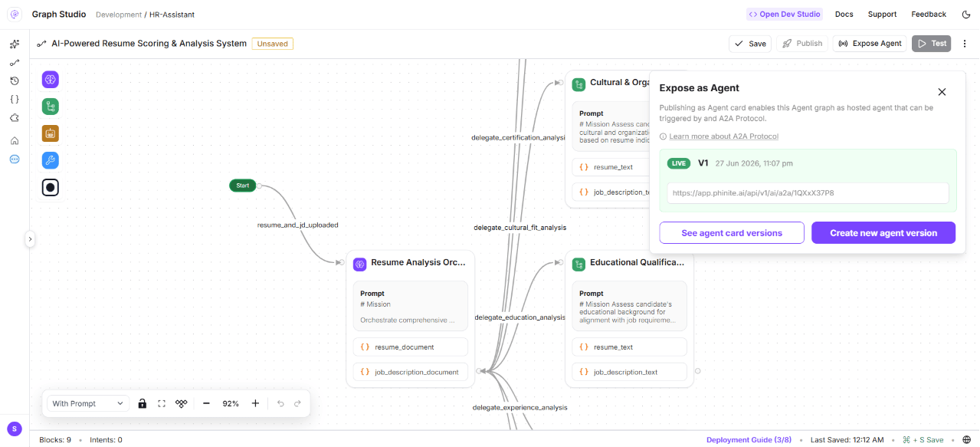Image resolution: width=980 pixels, height=447 pixels.
Task: Click resume_text in Educational Qualifications node
Action: [x=629, y=347]
